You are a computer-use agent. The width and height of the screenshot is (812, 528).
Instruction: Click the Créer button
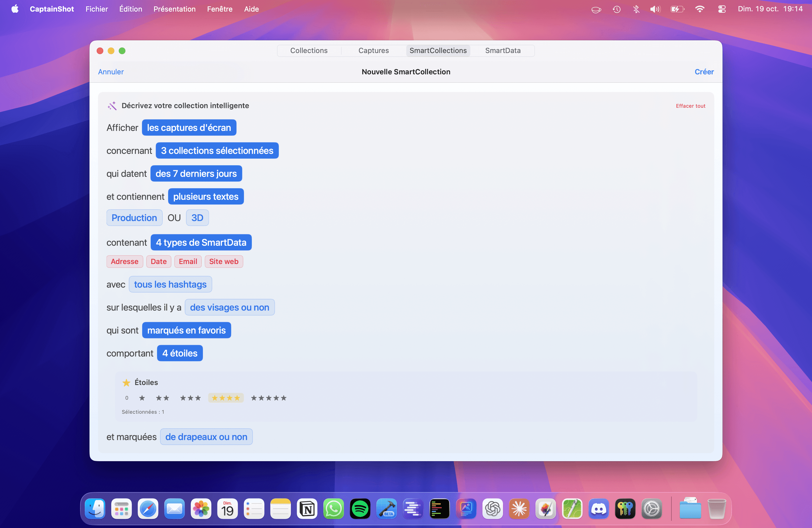(704, 72)
